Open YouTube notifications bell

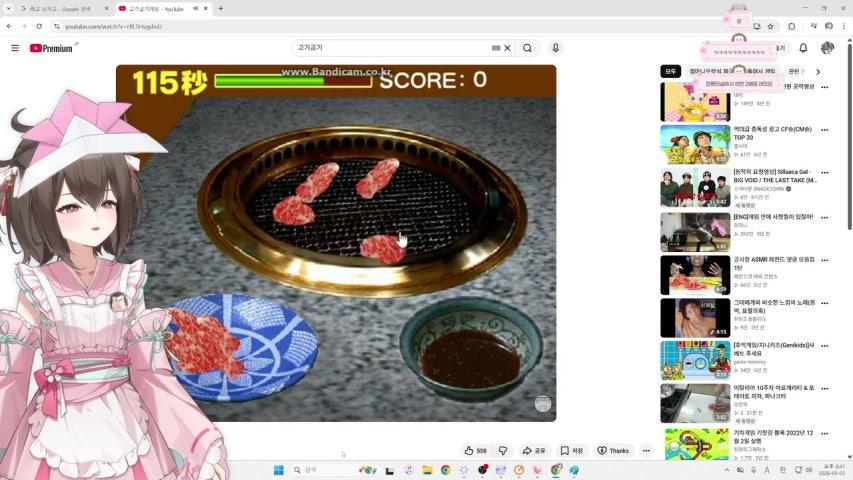(x=803, y=48)
